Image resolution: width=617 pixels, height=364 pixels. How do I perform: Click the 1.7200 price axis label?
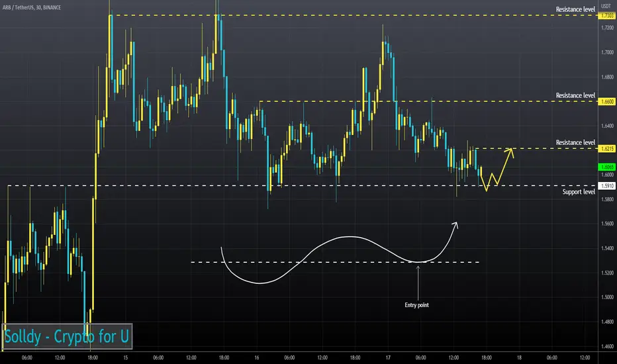click(607, 28)
